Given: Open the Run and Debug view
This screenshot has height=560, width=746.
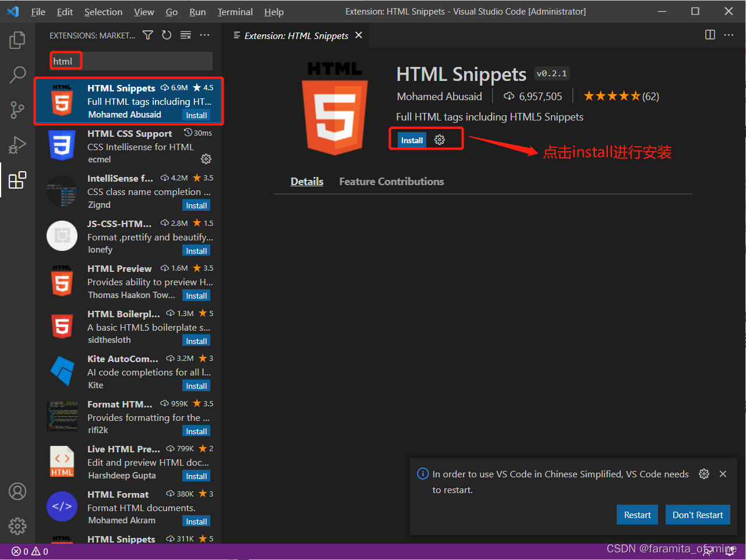Looking at the screenshot, I should (x=17, y=144).
